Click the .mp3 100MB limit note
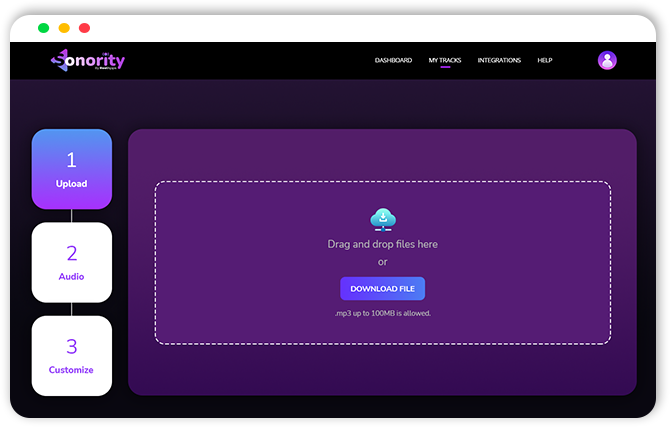 point(382,313)
